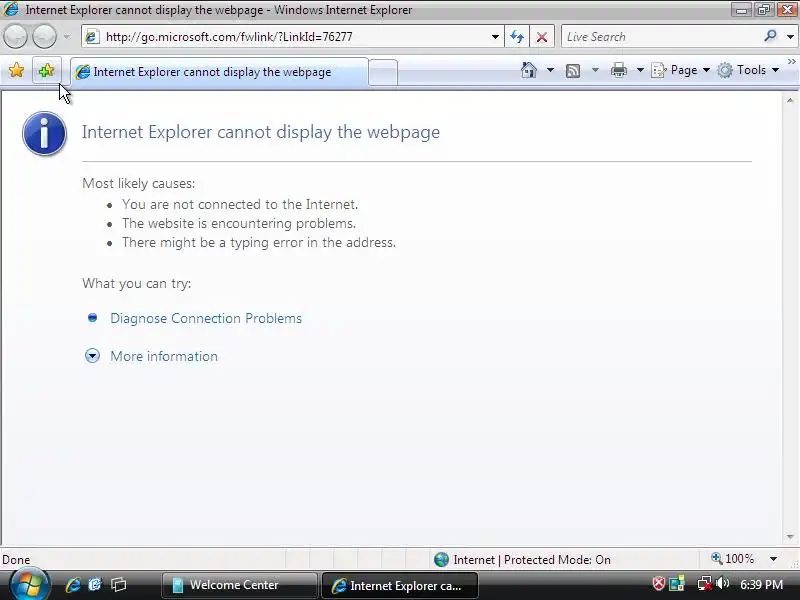Click 'You are not connected to the Internet.'
Image resolution: width=800 pixels, height=600 pixels.
[x=240, y=204]
